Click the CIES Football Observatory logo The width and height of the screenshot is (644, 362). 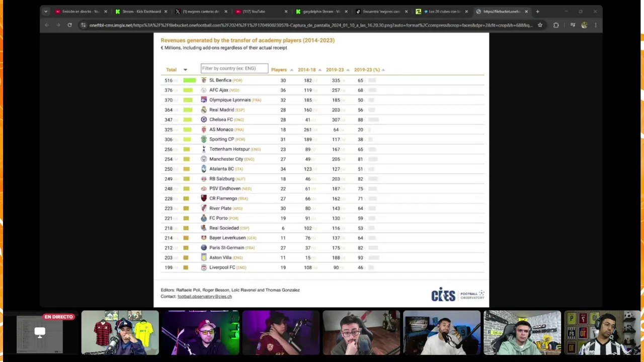pos(457,295)
